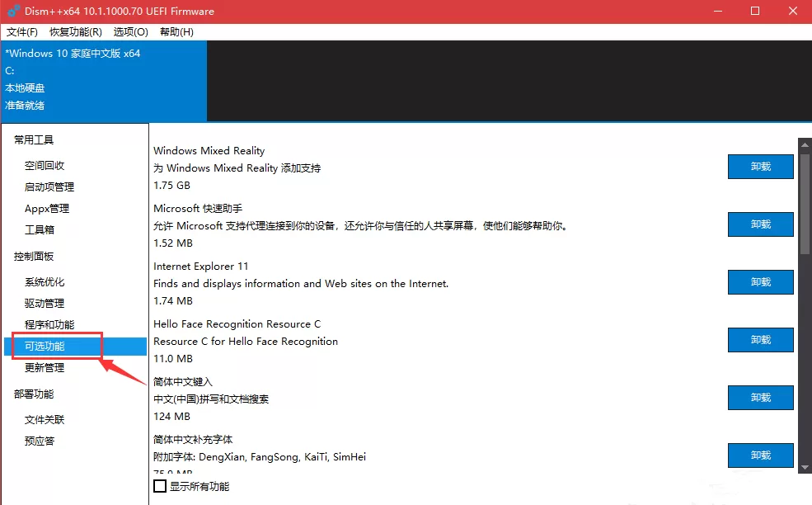Open 系统优化 in the sidebar
Viewport: 812px width, 505px height.
(x=45, y=282)
